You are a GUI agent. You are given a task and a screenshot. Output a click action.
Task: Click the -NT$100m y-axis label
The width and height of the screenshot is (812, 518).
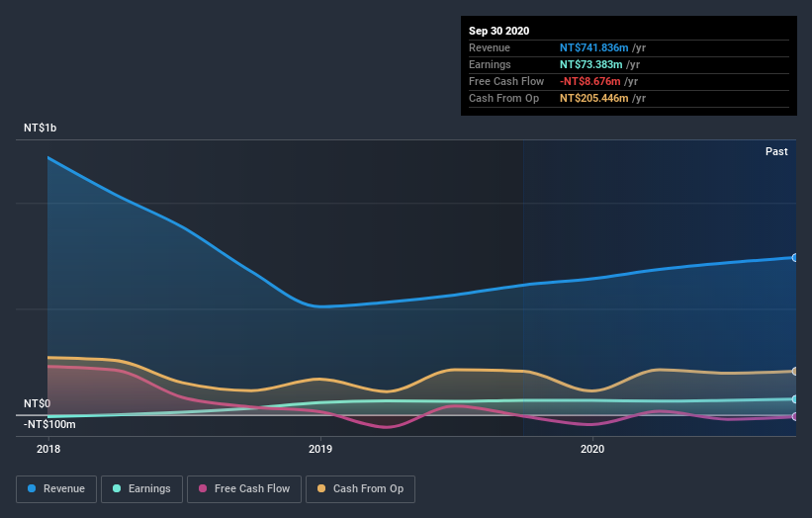pos(49,425)
